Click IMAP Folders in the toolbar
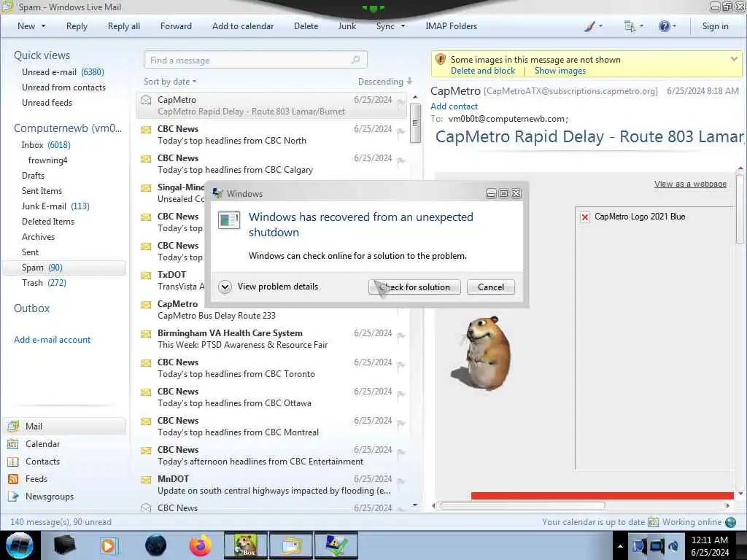The image size is (747, 560). click(x=451, y=26)
